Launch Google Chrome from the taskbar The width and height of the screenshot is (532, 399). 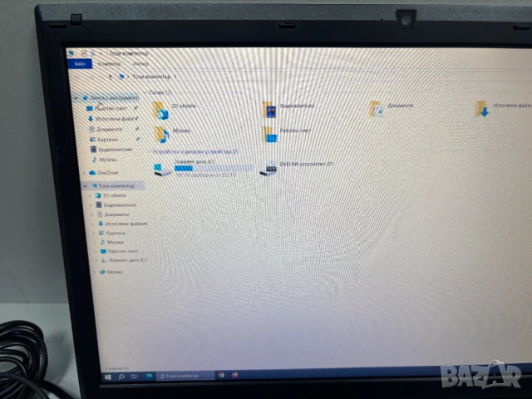(x=221, y=375)
